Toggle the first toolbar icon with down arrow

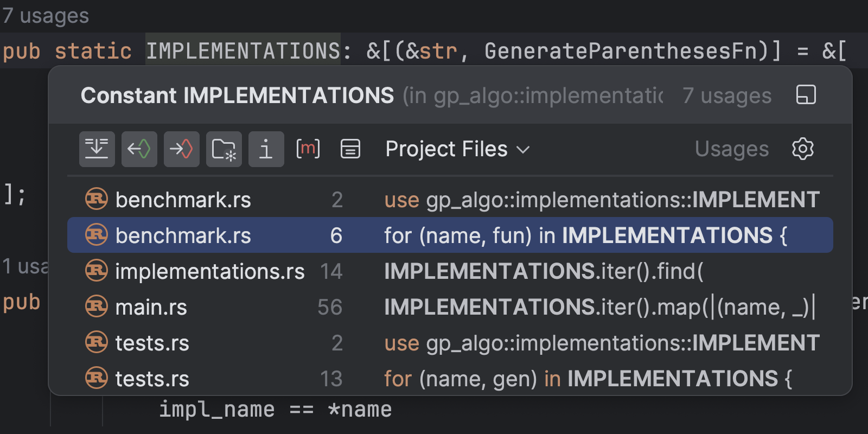[x=97, y=149]
